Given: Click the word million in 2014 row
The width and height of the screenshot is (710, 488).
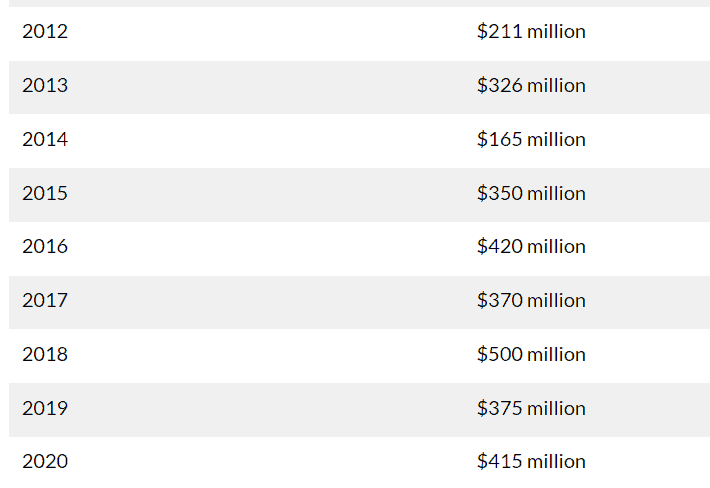Looking at the screenshot, I should click(556, 139).
